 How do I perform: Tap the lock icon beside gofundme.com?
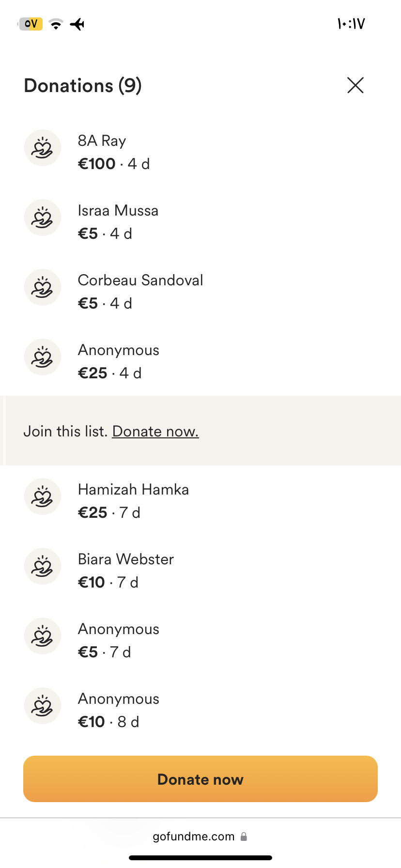pyautogui.click(x=244, y=837)
